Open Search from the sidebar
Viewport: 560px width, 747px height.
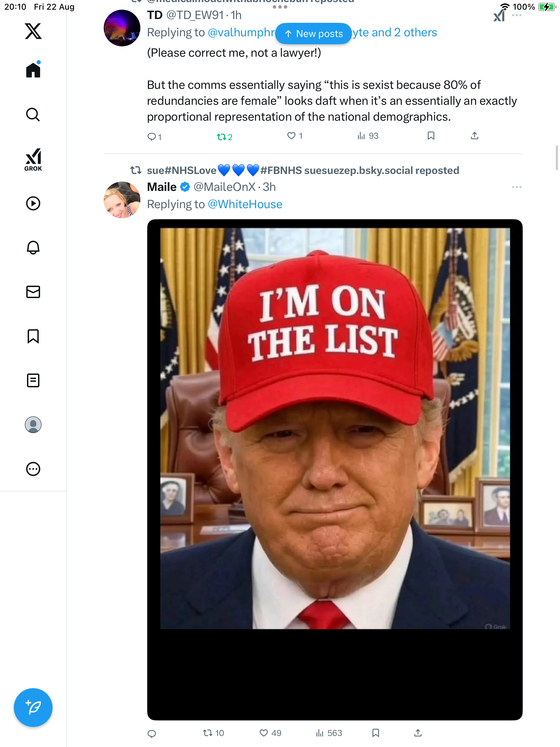click(33, 114)
